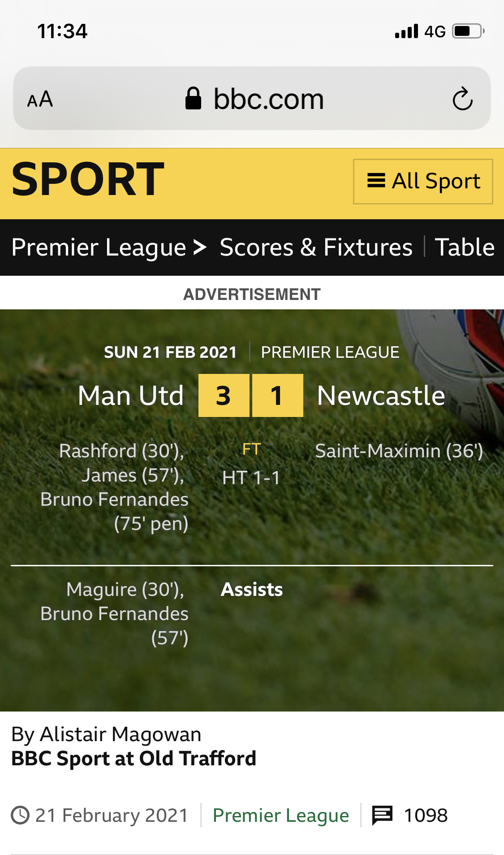Image resolution: width=504 pixels, height=855 pixels.
Task: Tap the battery status icon
Action: tap(468, 31)
